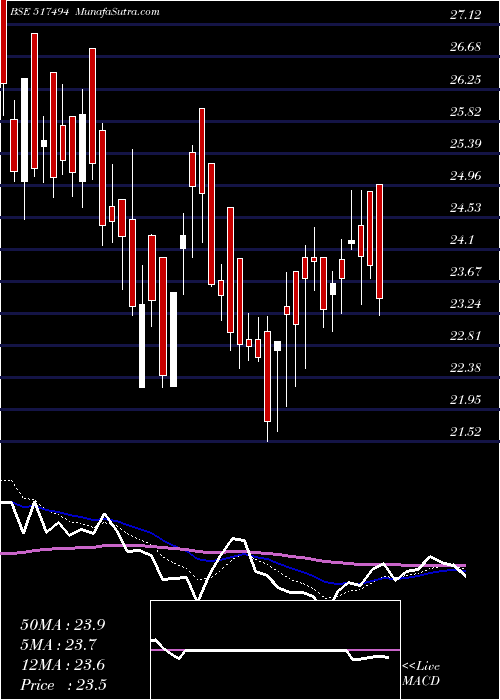The width and height of the screenshot is (500, 700).
Task: Select the 21.52 price axis label
Action: click(466, 432)
